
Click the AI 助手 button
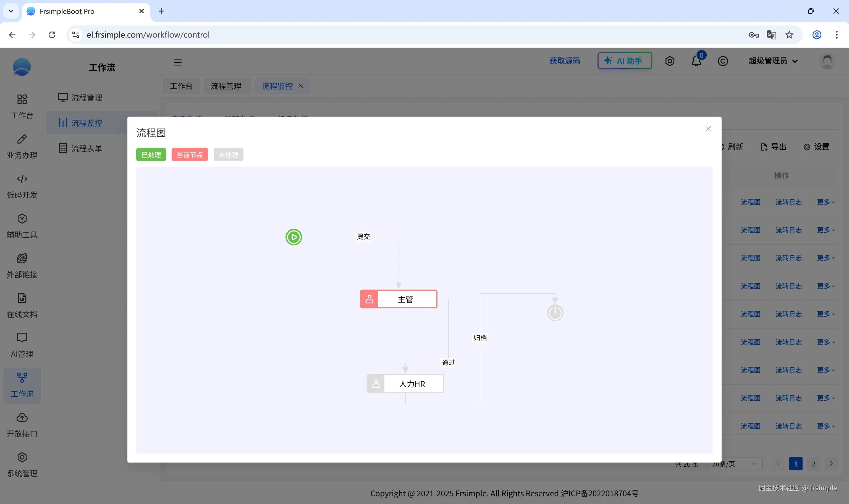pos(624,61)
